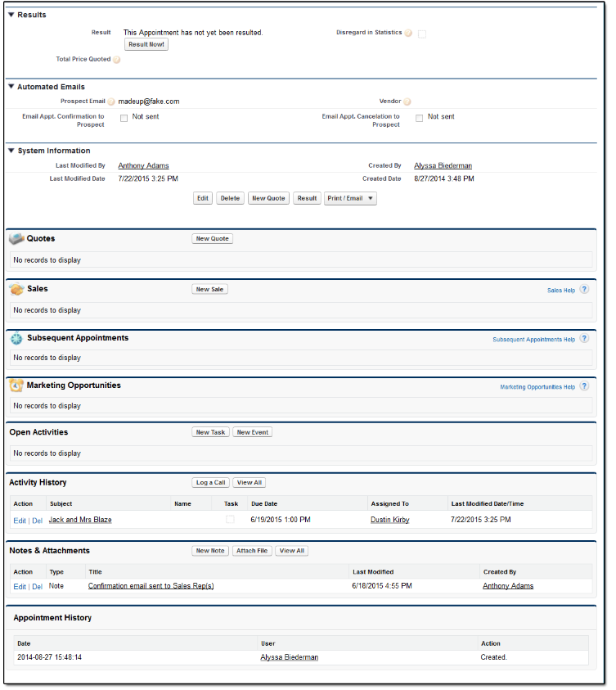The width and height of the screenshot is (616, 690).
Task: Open the Anthony Adams Last Modified By link
Action: [x=143, y=165]
